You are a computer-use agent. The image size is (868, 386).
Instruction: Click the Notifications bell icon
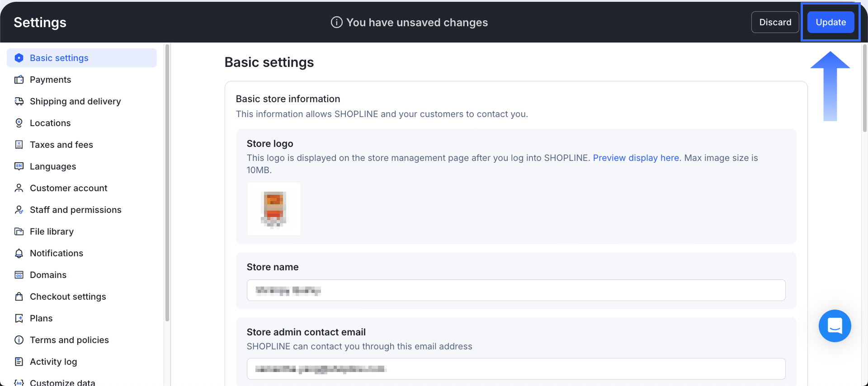coord(19,253)
